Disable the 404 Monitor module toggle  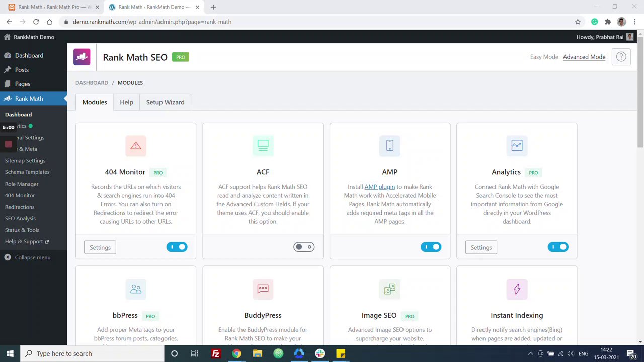tap(177, 247)
